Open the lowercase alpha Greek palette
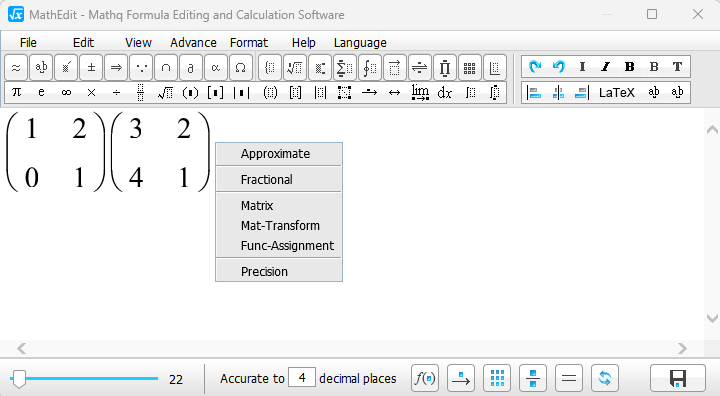The image size is (720, 396). coord(215,68)
